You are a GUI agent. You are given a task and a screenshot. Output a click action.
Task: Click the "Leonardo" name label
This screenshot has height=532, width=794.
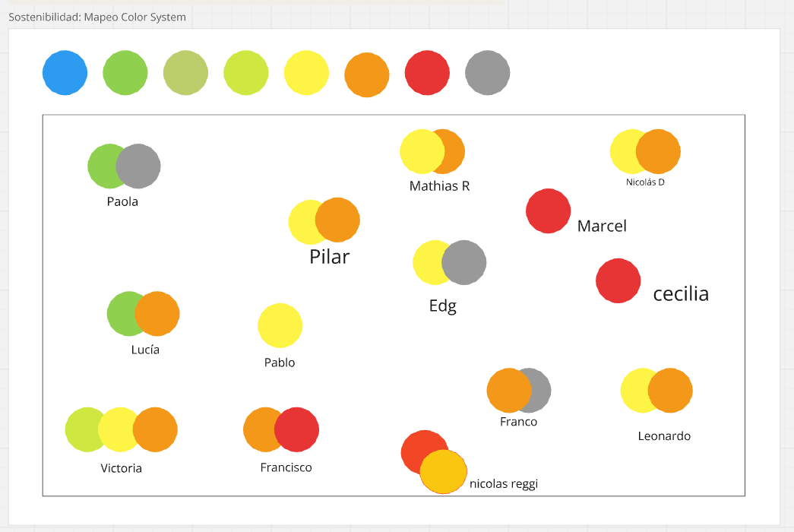[x=664, y=436]
